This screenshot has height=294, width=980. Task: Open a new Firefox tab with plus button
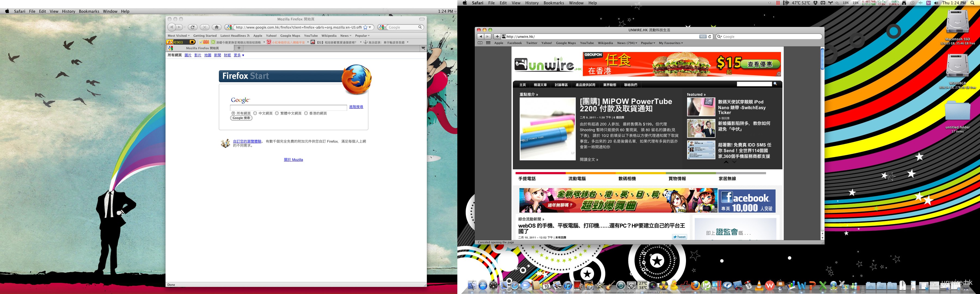click(239, 48)
